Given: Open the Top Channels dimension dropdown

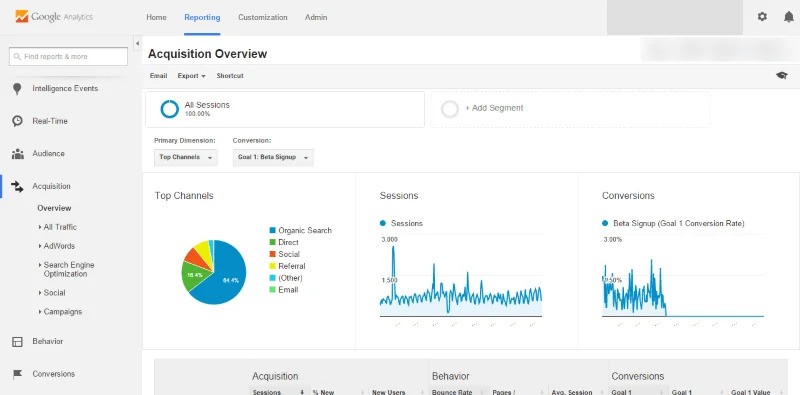Looking at the screenshot, I should [x=186, y=157].
